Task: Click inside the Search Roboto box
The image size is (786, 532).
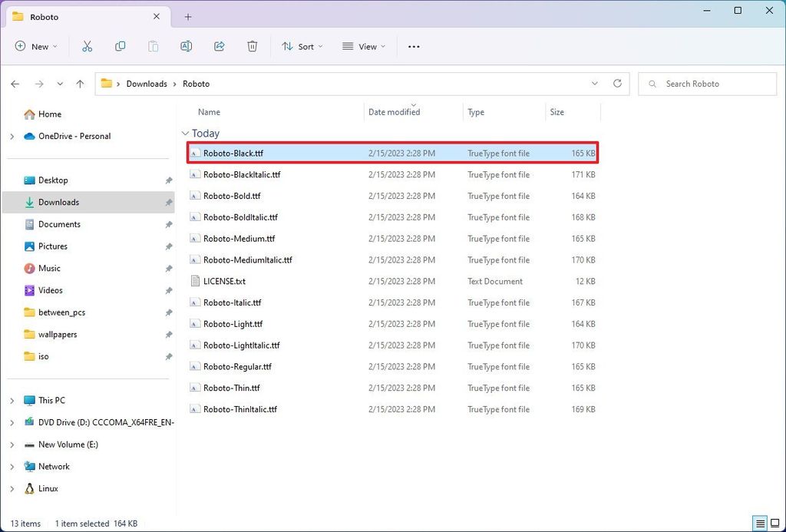Action: [x=706, y=83]
